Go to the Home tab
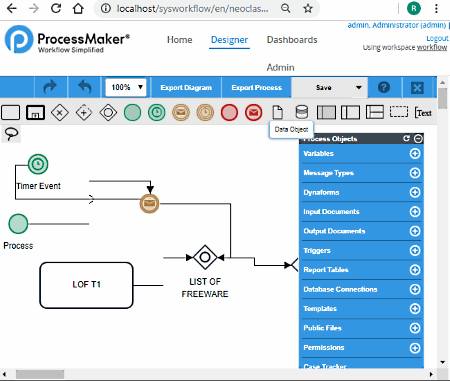Image resolution: width=450 pixels, height=381 pixels. [x=179, y=40]
